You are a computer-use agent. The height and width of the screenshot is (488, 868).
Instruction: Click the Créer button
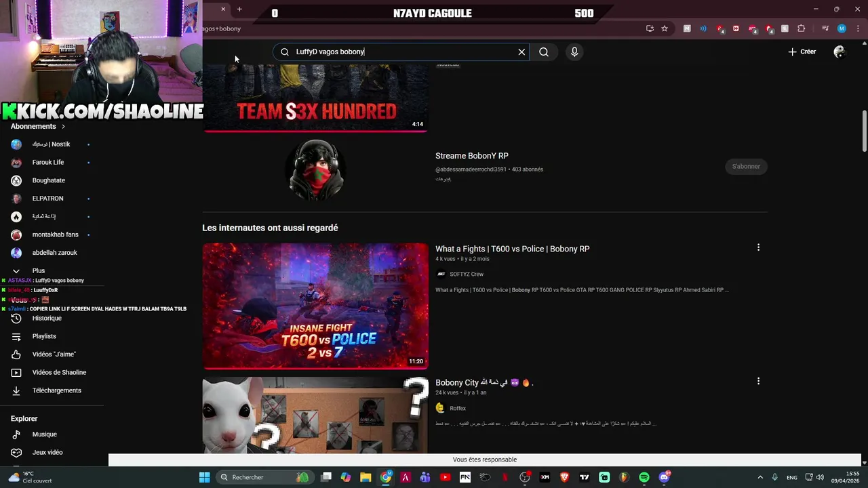click(x=802, y=52)
